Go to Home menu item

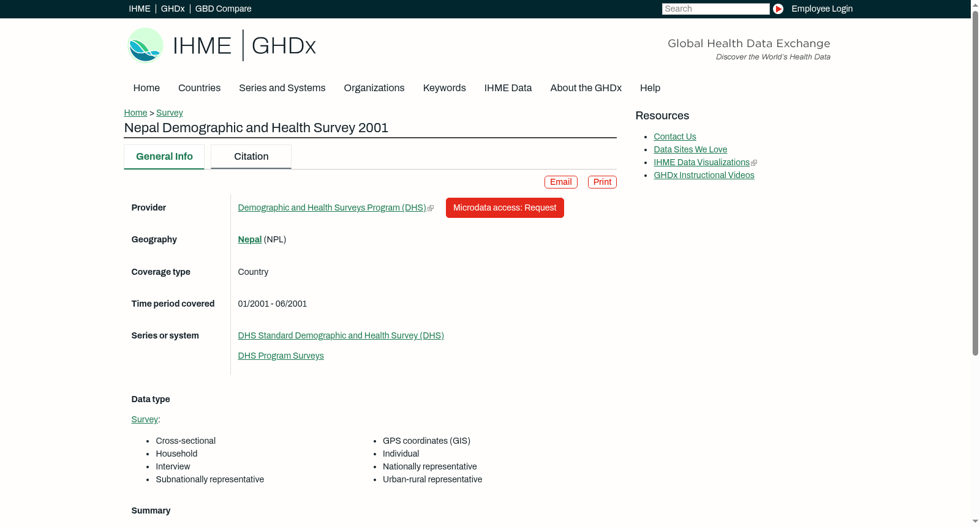click(146, 88)
